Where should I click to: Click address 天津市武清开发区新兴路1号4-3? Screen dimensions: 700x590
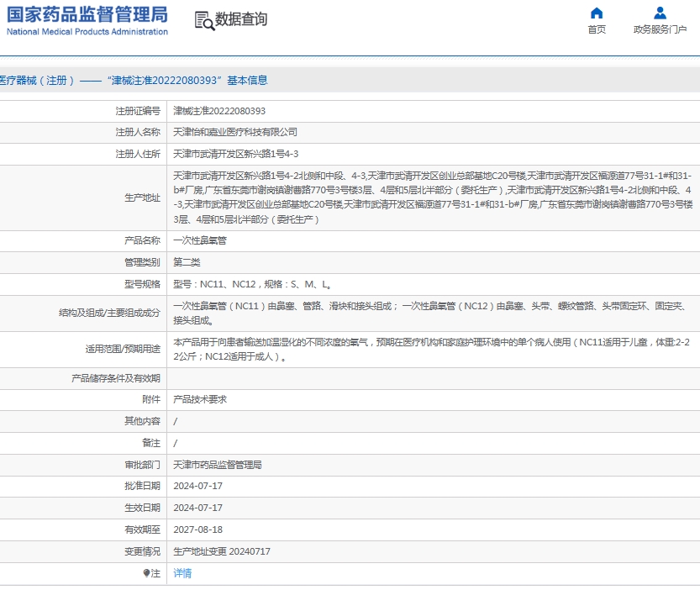click(235, 154)
